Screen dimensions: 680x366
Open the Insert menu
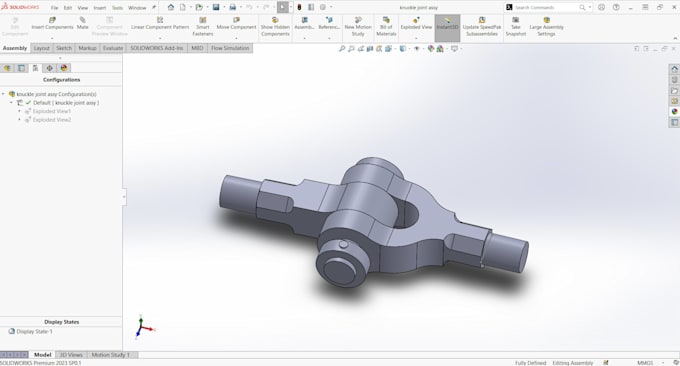pos(100,8)
